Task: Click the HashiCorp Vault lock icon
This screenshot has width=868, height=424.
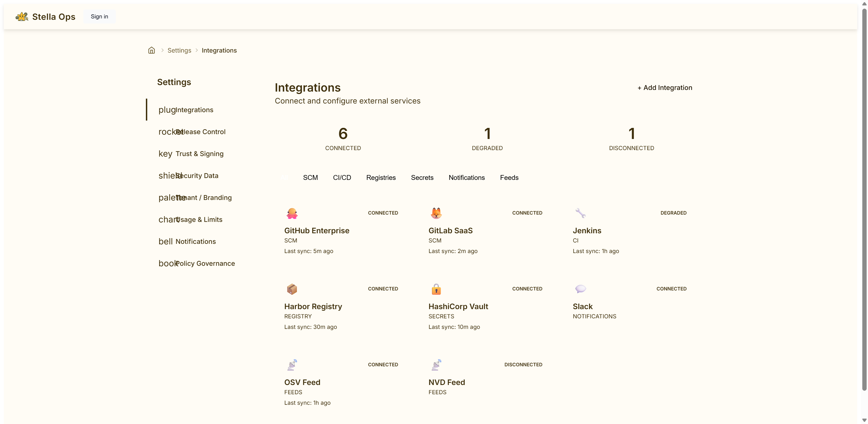Action: (x=436, y=289)
